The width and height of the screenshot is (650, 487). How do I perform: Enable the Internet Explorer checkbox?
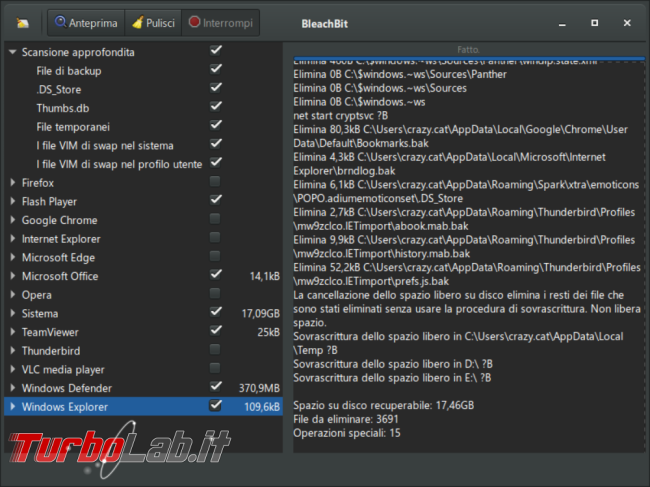click(x=215, y=237)
